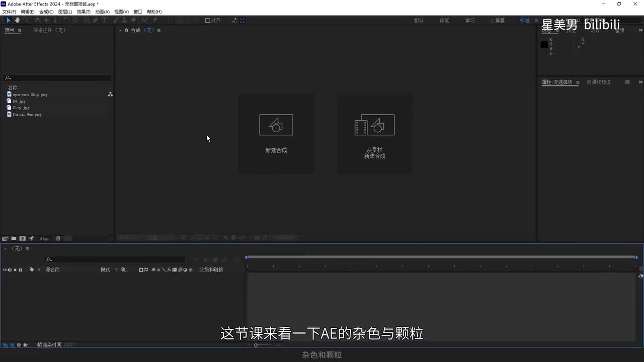The image size is (644, 362).
Task: Toggle the second pane button at timeline bottom-left
Action: 12,345
